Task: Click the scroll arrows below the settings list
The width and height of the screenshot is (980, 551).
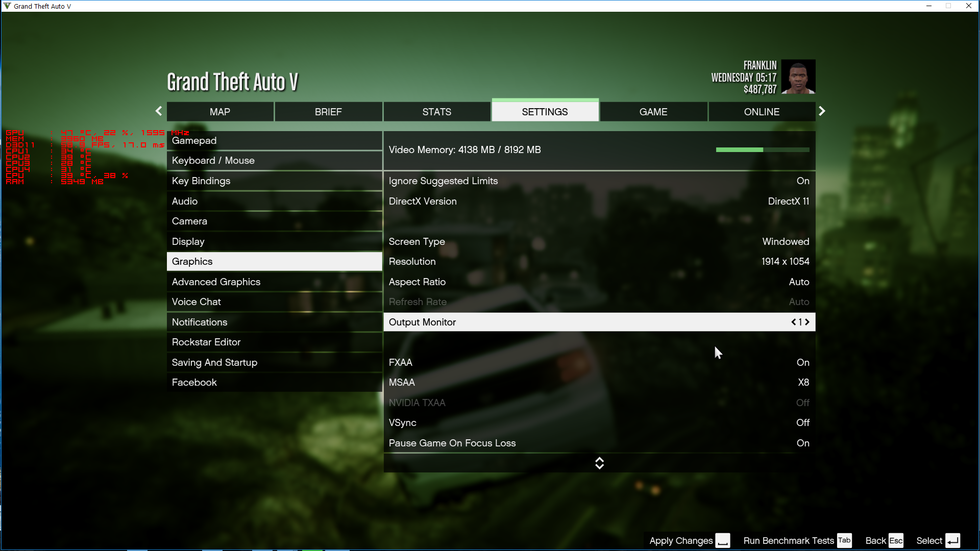Action: (599, 463)
